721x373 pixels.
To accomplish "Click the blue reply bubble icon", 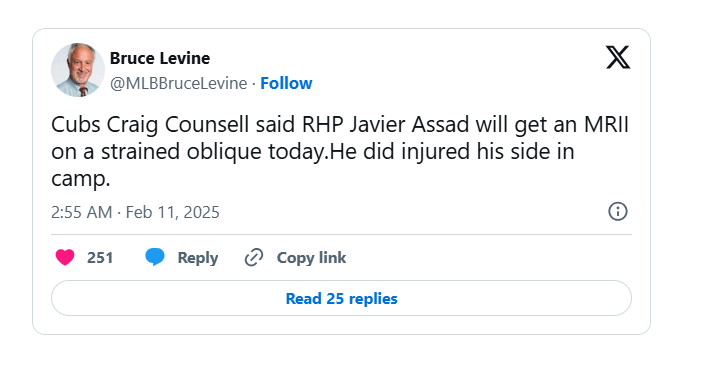I will coord(155,257).
